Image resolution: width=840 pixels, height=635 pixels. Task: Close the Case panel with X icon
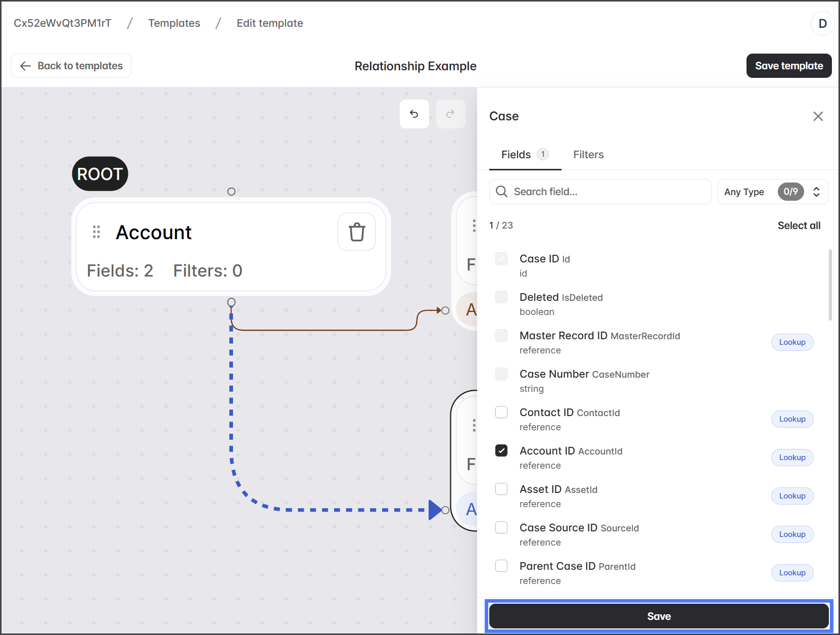tap(818, 116)
